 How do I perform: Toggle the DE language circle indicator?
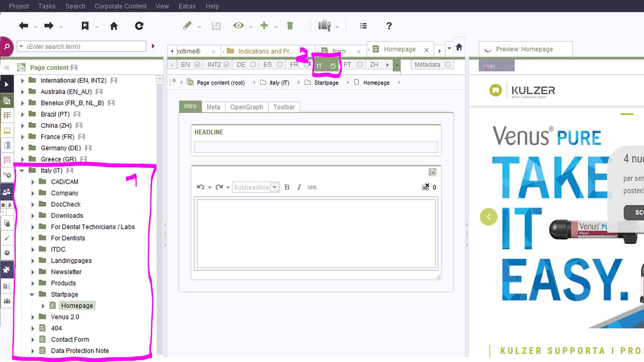click(253, 64)
